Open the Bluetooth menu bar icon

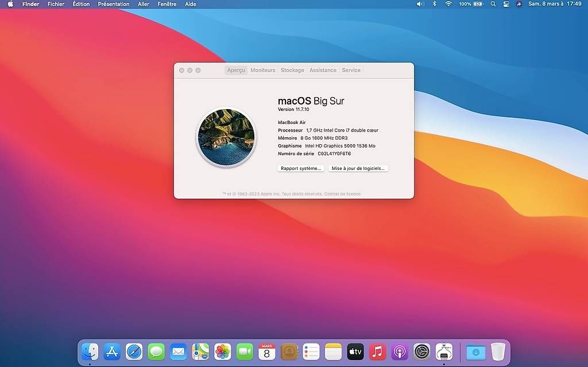coord(435,4)
